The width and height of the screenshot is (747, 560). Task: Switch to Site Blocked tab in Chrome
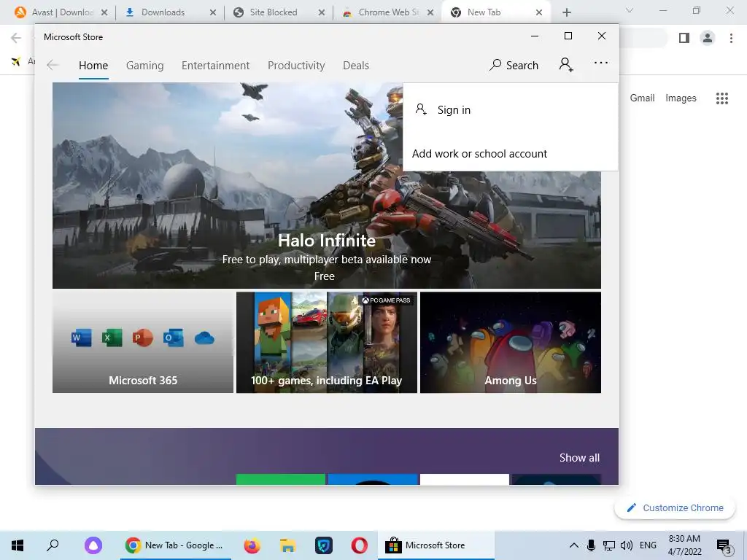coord(277,12)
